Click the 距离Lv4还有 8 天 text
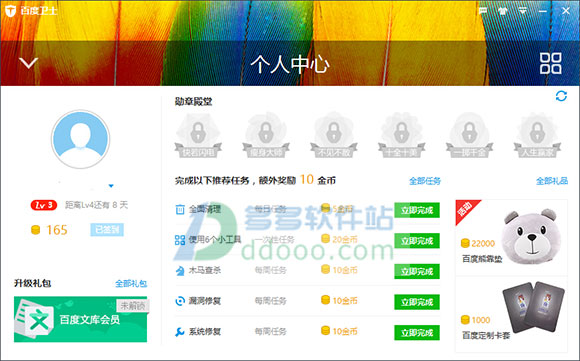 (x=96, y=205)
